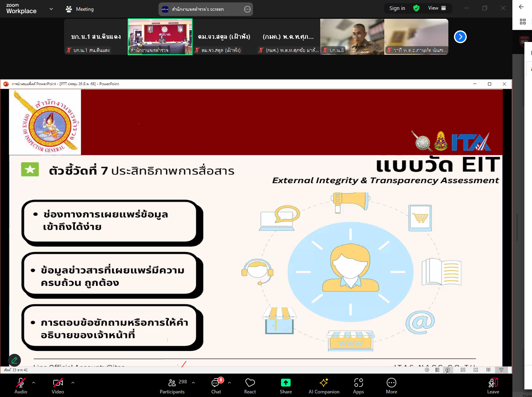Image resolution: width=532 pixels, height=397 pixels.
Task: Click the green Share screen button
Action: (286, 386)
